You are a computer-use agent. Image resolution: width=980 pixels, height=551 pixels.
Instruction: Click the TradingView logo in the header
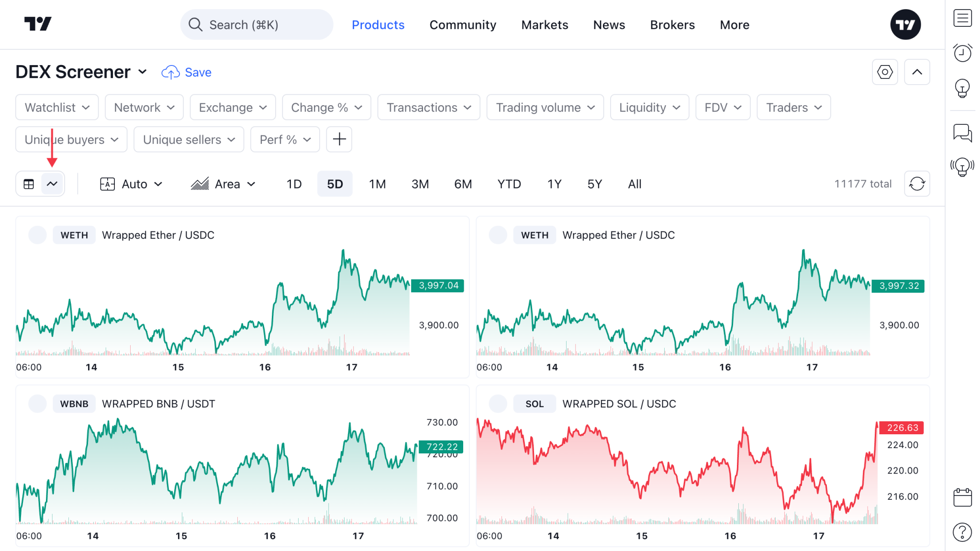38,24
